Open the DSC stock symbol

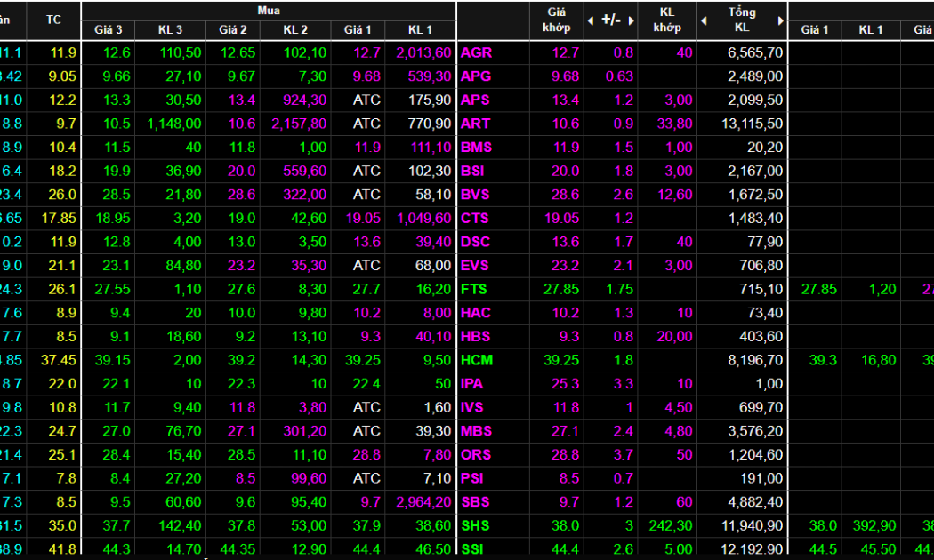pyautogui.click(x=475, y=242)
